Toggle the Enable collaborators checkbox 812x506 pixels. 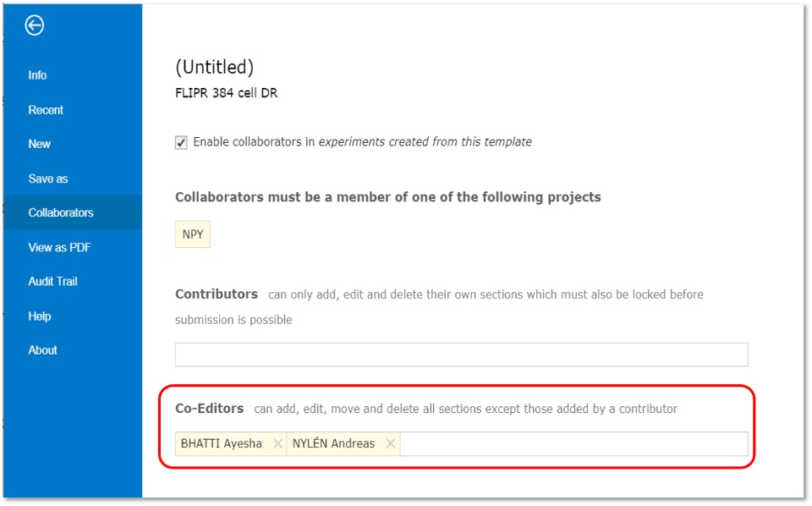(x=181, y=142)
